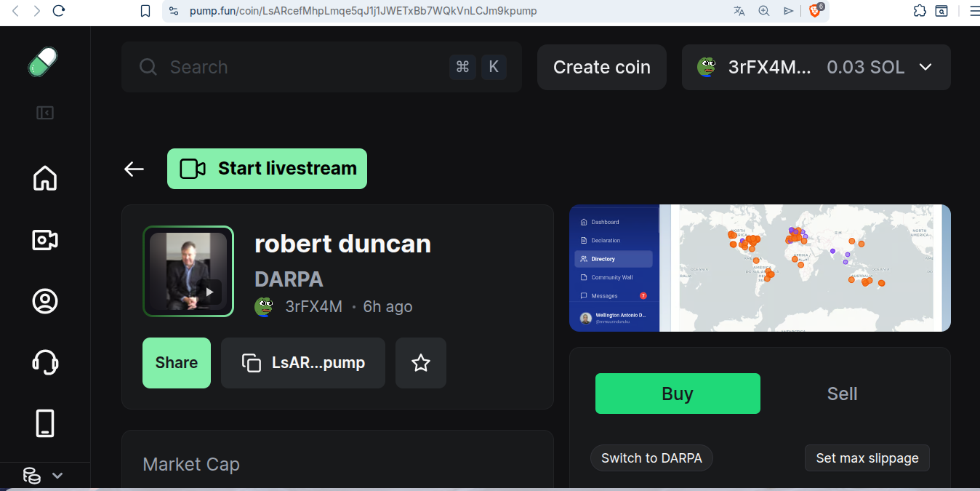Click the pump.fun pill logo
The width and height of the screenshot is (980, 491).
tap(43, 62)
